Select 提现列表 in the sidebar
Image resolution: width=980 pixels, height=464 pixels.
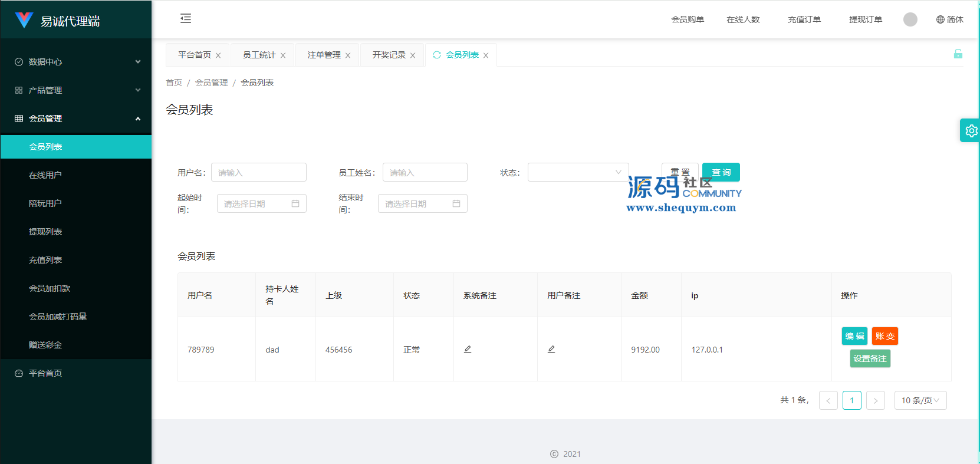pos(45,232)
